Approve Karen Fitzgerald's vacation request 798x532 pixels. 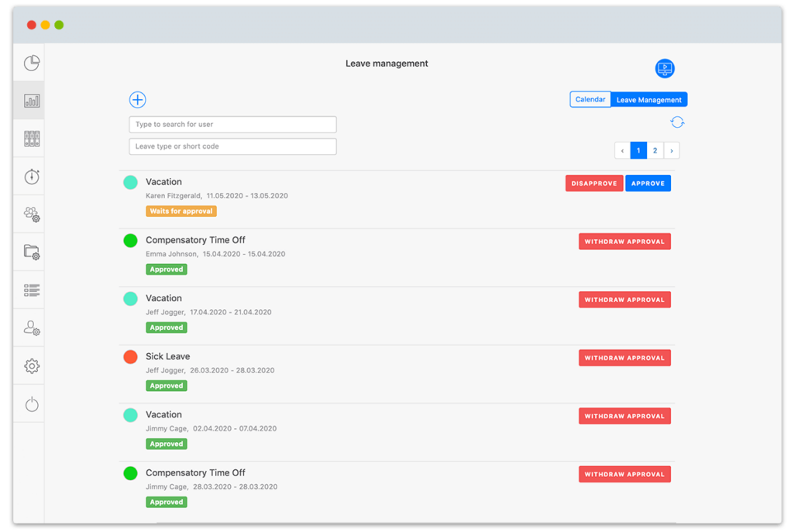click(x=648, y=183)
